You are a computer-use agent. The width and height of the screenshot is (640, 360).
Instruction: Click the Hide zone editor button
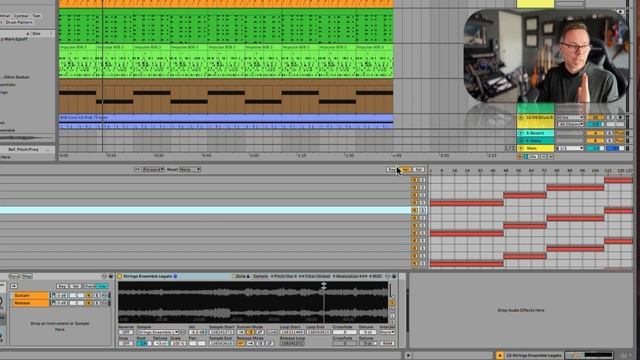(102, 286)
